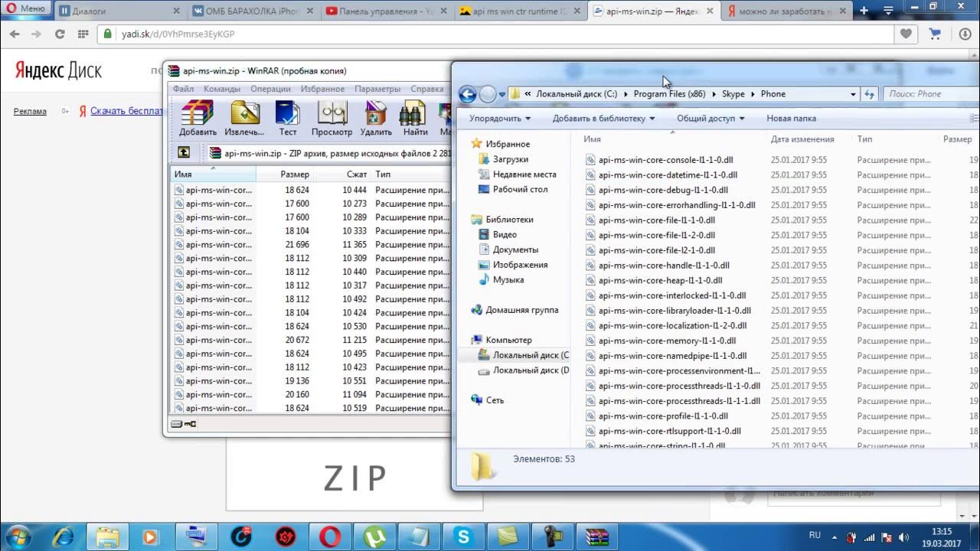Expand the Explorer address bar history dropdown
The height and width of the screenshot is (551, 980).
pyautogui.click(x=853, y=94)
